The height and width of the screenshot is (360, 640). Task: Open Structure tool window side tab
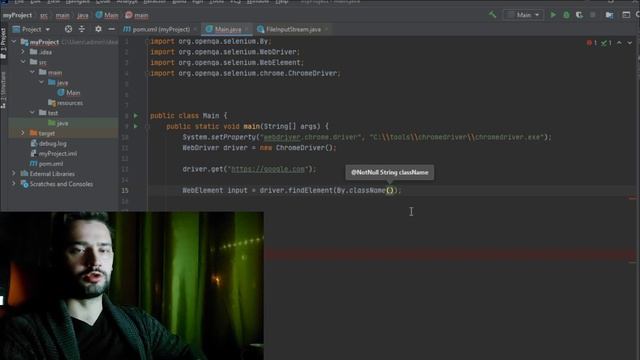tap(3, 90)
